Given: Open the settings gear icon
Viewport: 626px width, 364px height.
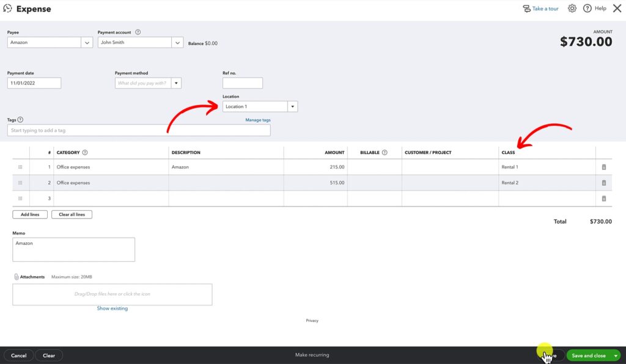Looking at the screenshot, I should pos(572,8).
